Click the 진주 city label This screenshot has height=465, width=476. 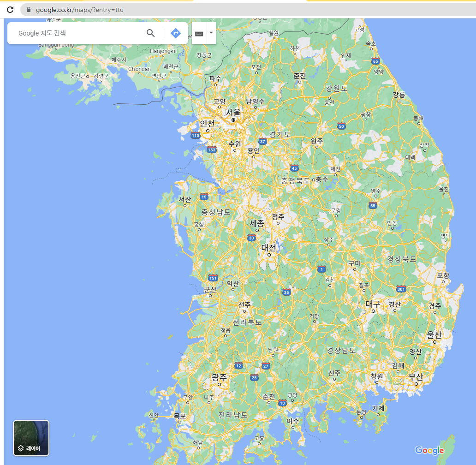point(334,373)
